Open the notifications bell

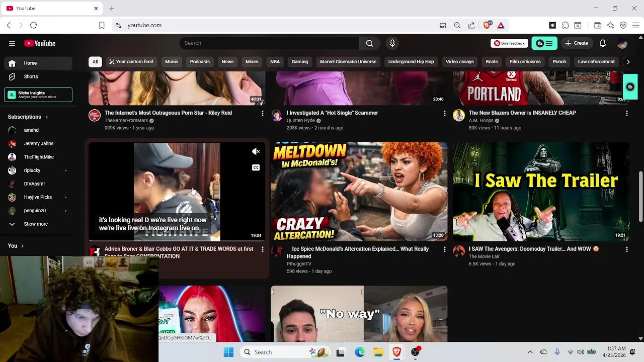pyautogui.click(x=602, y=43)
